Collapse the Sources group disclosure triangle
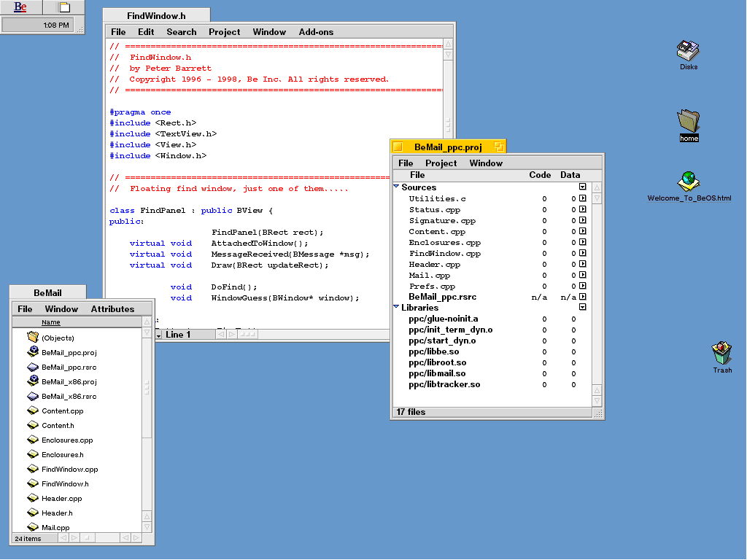This screenshot has height=560, width=747. 396,187
